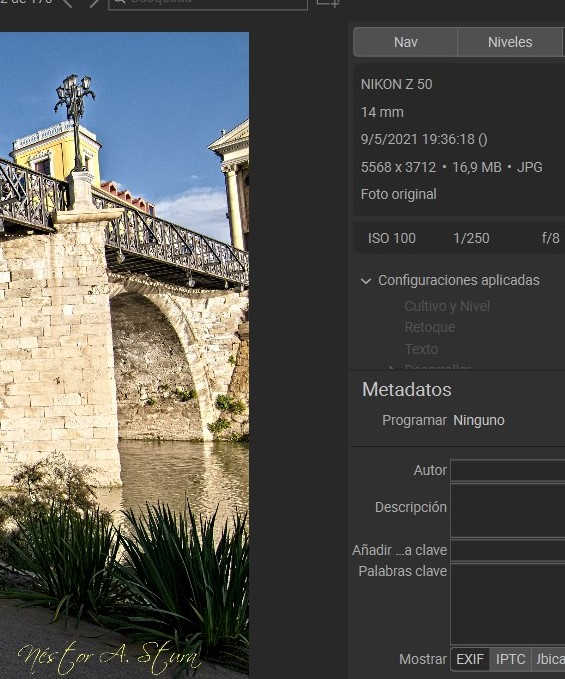Go to the previous photo arrow

click(67, 3)
